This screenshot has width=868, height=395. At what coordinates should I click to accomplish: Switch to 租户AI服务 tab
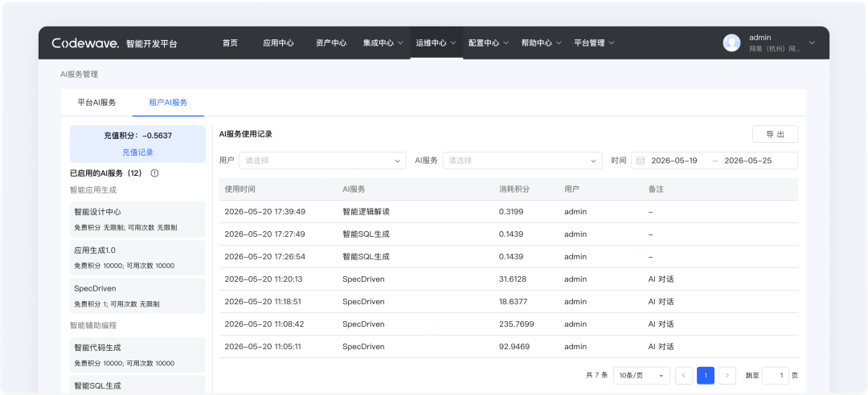point(168,102)
